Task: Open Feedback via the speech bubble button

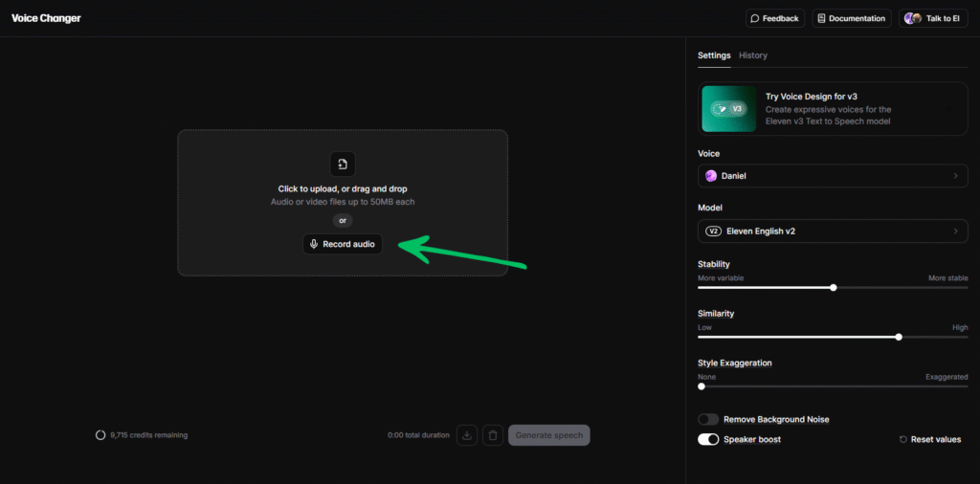Action: click(774, 18)
